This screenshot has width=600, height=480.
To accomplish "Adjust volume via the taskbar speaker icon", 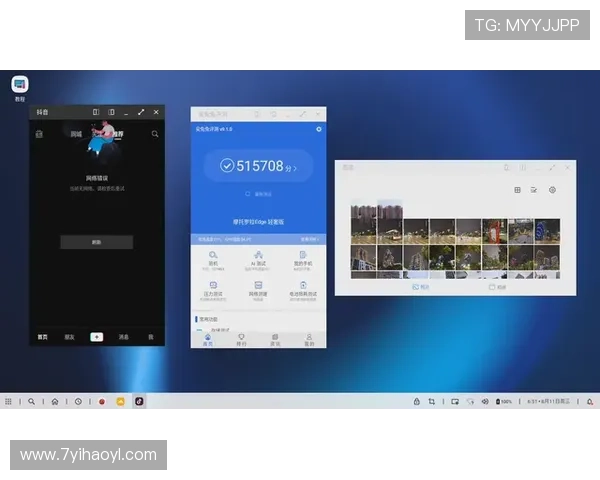I will pyautogui.click(x=485, y=402).
